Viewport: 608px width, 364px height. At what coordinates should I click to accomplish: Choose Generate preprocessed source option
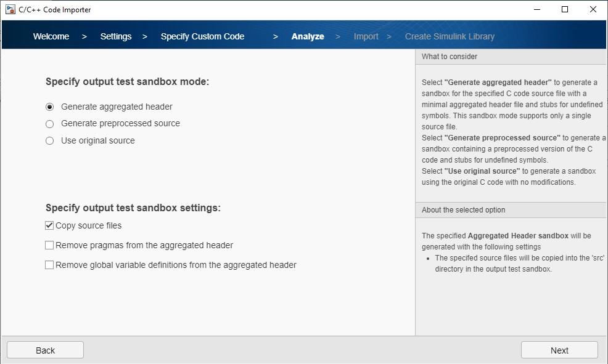click(50, 124)
